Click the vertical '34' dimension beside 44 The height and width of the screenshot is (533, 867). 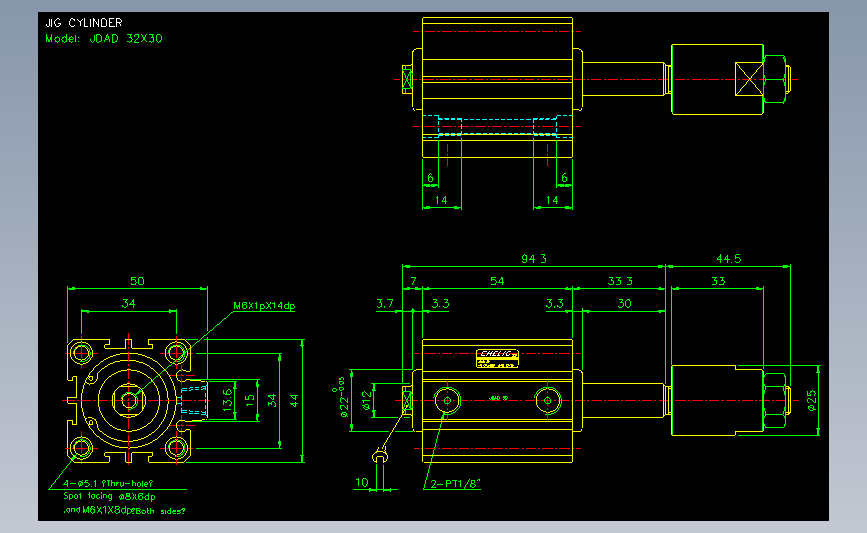point(272,400)
